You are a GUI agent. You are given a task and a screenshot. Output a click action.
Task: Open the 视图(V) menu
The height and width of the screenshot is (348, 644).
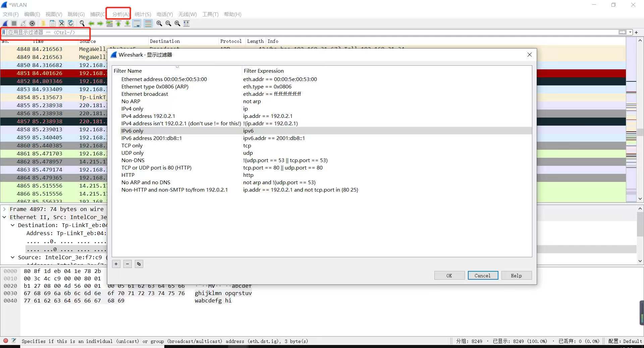(54, 14)
